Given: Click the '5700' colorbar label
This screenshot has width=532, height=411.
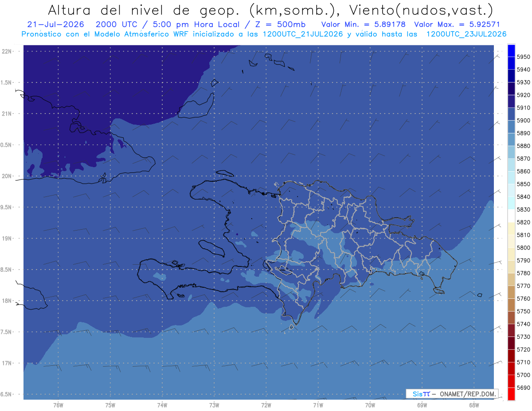Looking at the screenshot, I should 524,375.
